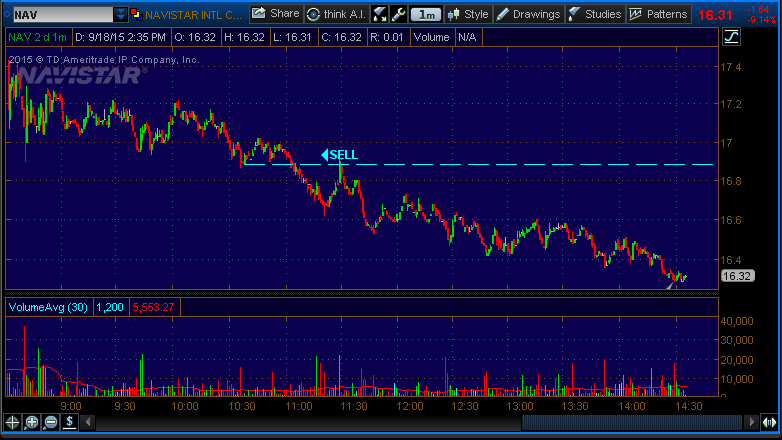This screenshot has height=440, width=782.
Task: Open the Style menu
Action: pyautogui.click(x=468, y=14)
